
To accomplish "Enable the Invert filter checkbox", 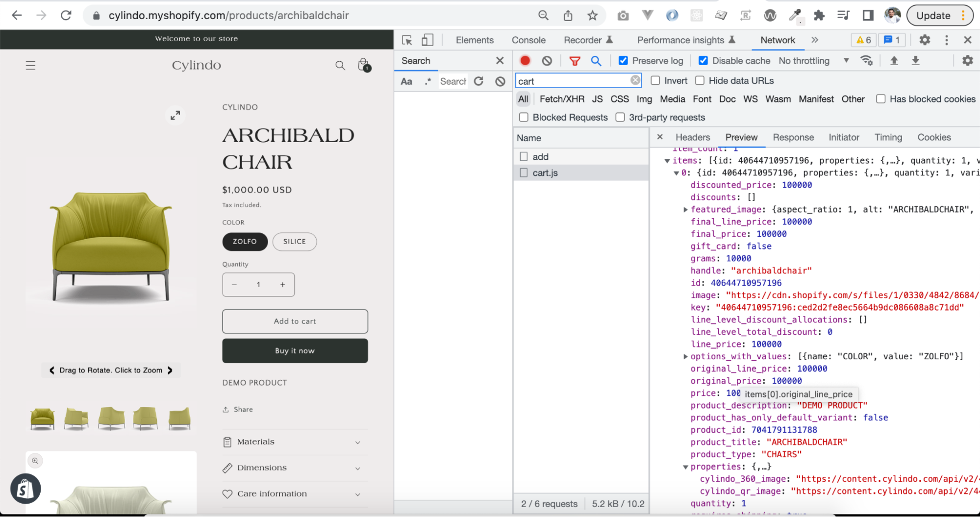I will click(655, 81).
